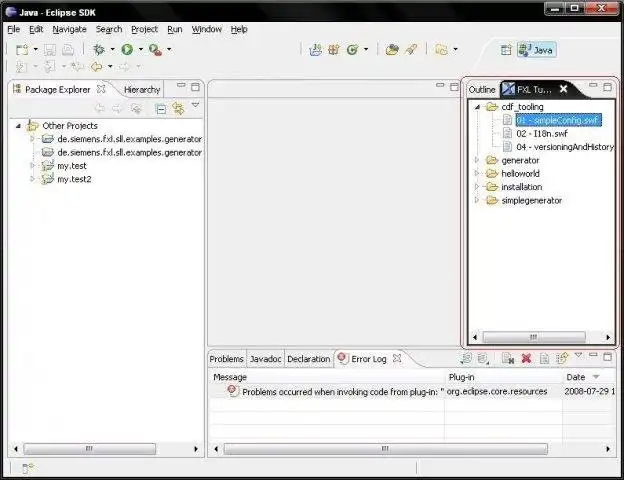Click the New wizard toolbar icon

[22, 50]
